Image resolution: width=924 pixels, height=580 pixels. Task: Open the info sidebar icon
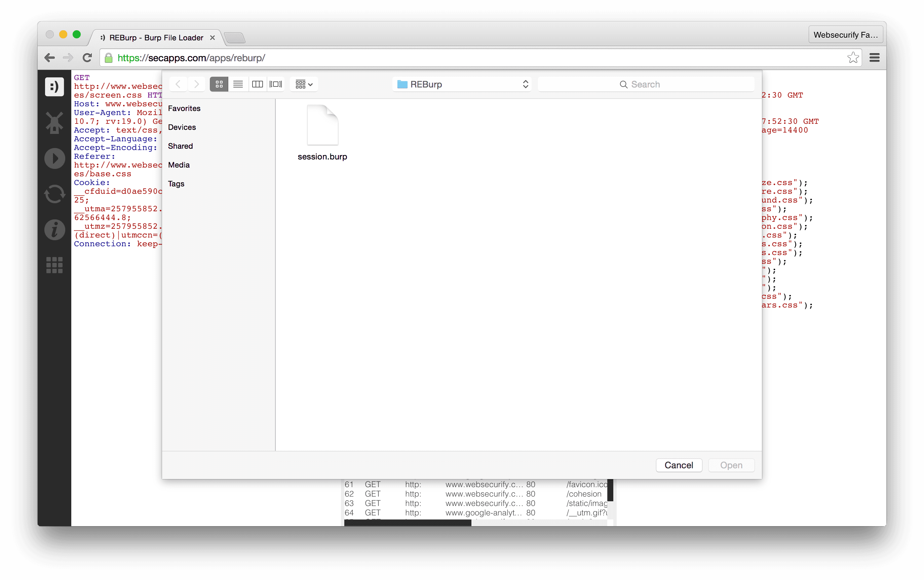pyautogui.click(x=54, y=230)
